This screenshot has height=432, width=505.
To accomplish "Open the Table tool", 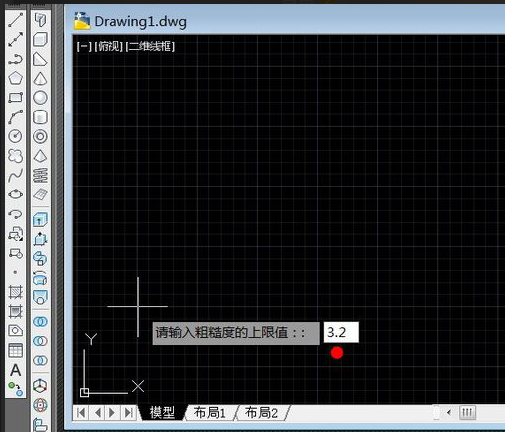I will pyautogui.click(x=15, y=350).
